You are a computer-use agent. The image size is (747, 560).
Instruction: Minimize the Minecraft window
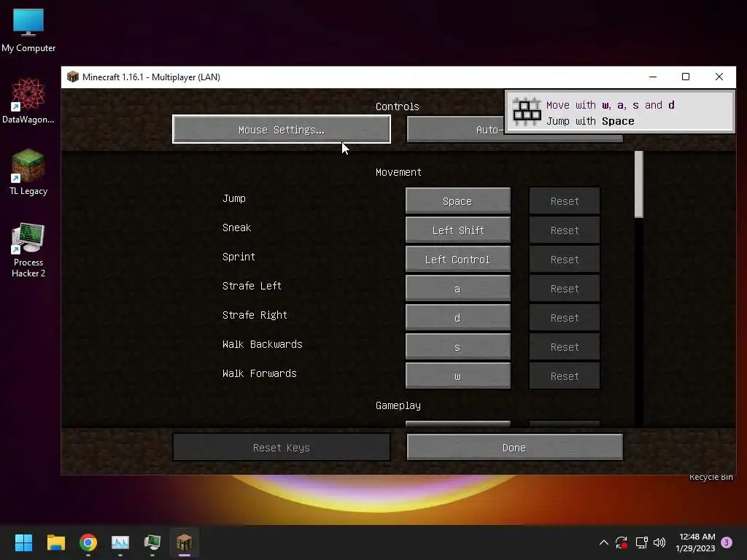pyautogui.click(x=653, y=77)
